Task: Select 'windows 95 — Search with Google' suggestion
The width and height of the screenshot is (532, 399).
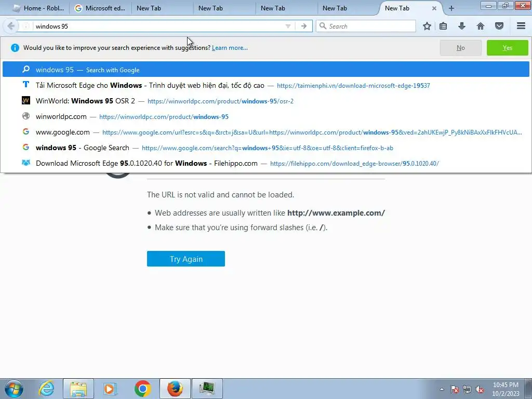Action: click(x=265, y=70)
